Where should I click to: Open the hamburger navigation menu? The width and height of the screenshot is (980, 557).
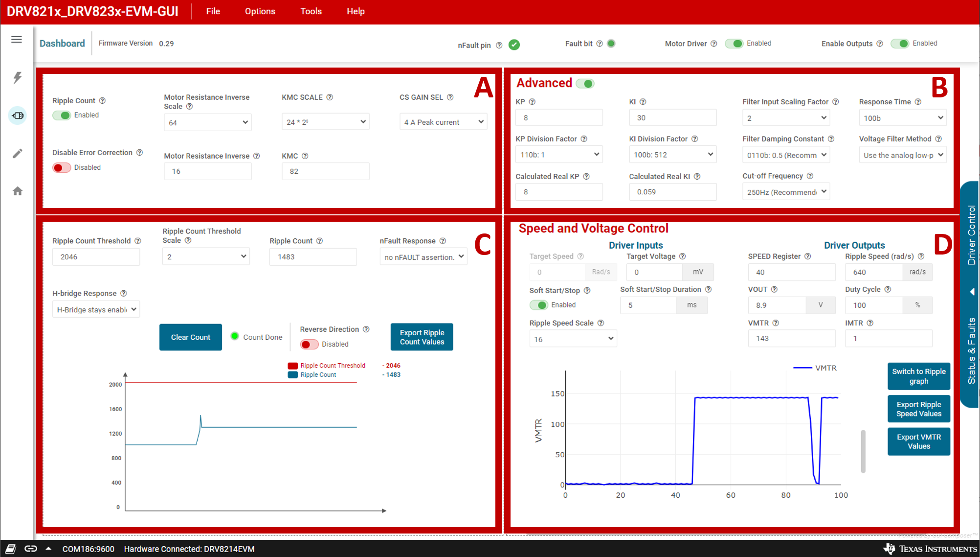pyautogui.click(x=17, y=40)
